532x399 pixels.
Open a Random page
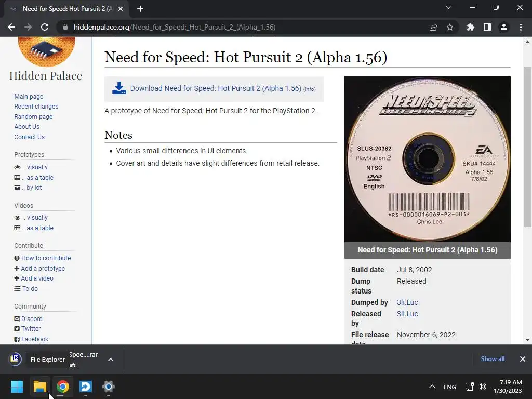pos(33,116)
